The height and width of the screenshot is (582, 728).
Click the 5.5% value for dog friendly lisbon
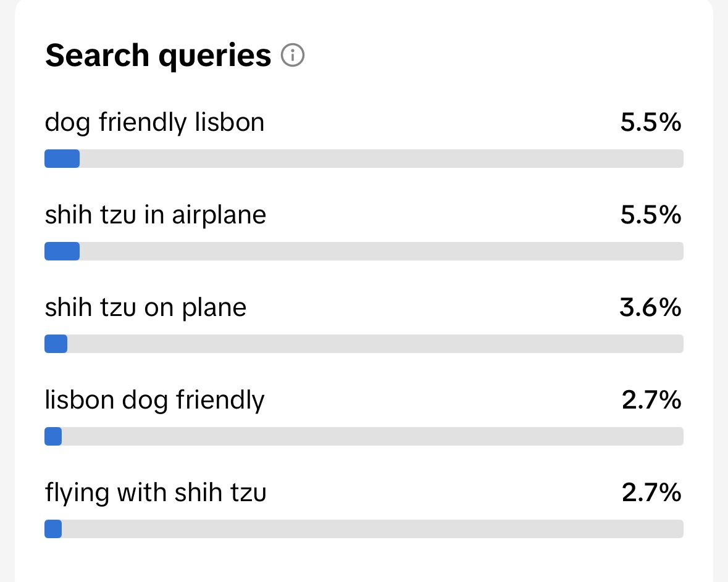(x=651, y=123)
